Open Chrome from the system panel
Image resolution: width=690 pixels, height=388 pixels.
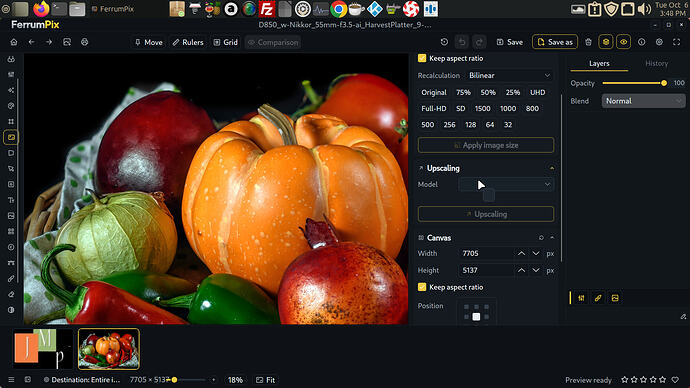coord(338,9)
